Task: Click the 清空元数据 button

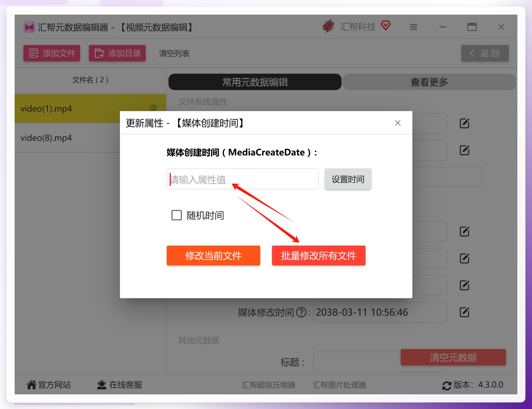Action: pos(453,357)
